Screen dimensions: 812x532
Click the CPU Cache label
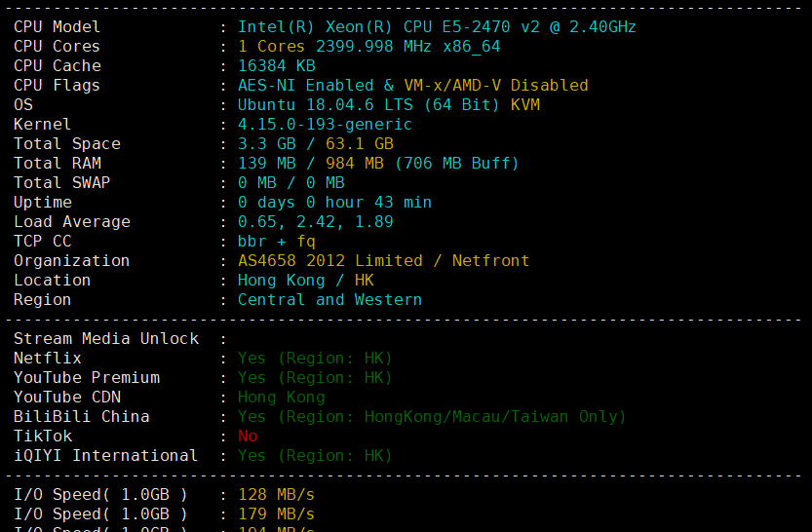[x=58, y=65]
